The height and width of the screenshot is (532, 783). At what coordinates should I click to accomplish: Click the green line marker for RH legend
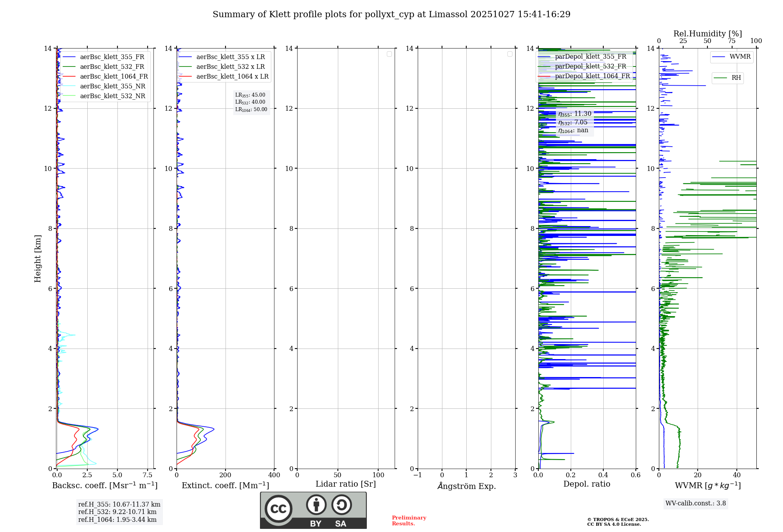coord(720,78)
